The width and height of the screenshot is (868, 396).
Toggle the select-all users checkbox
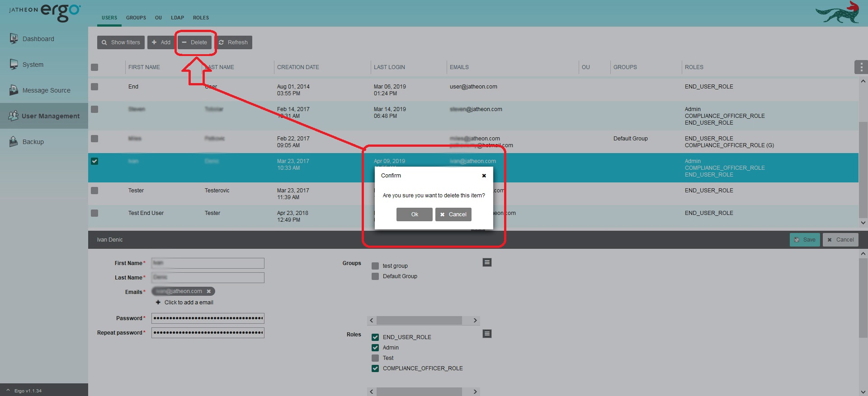point(94,67)
